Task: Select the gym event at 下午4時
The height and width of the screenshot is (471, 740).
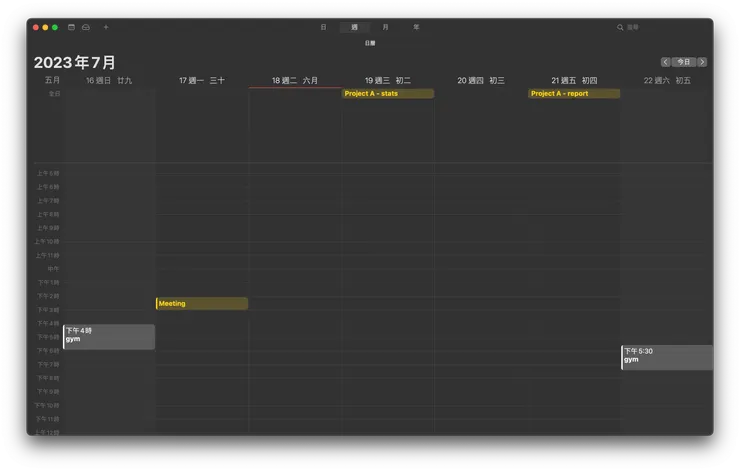Action: (x=109, y=337)
